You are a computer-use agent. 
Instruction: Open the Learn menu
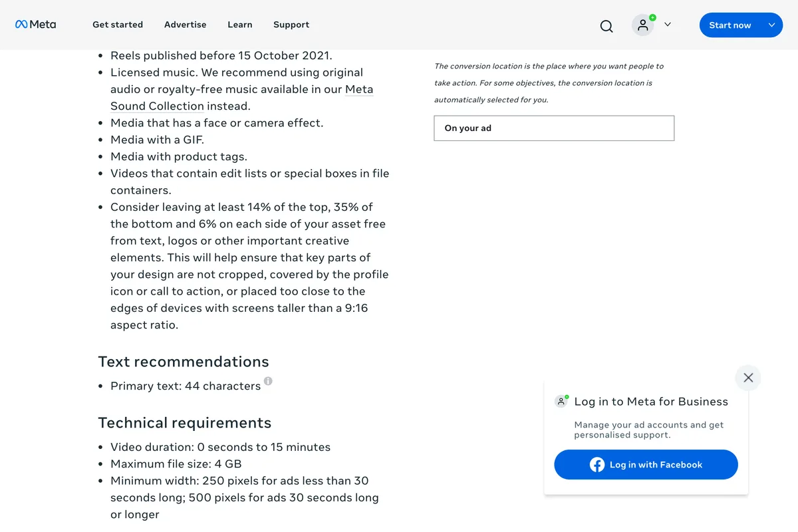point(240,25)
